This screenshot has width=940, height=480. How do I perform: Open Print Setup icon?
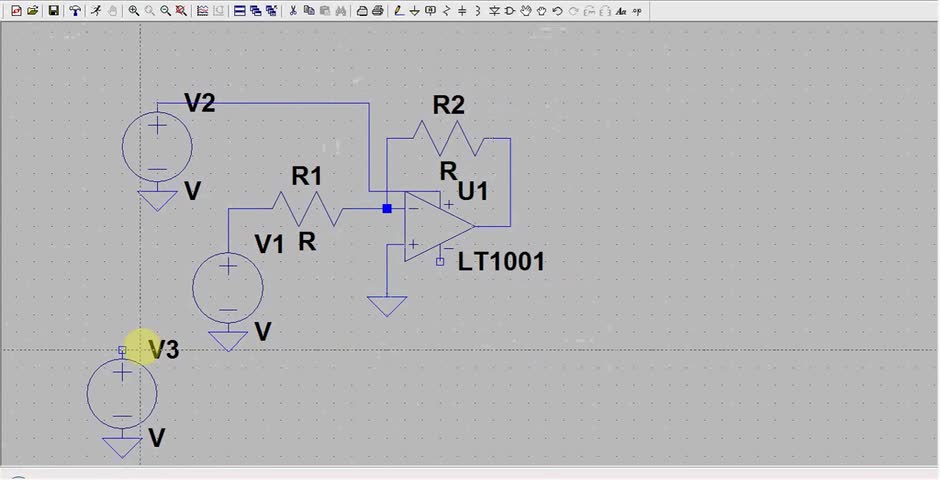(362, 11)
